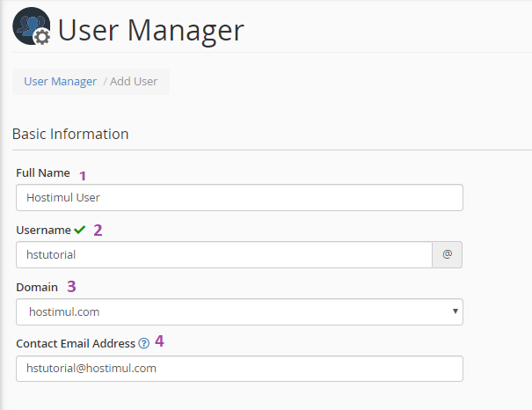Click the @ symbol beside the username field
Screen dimensions: 532x410
coord(447,254)
